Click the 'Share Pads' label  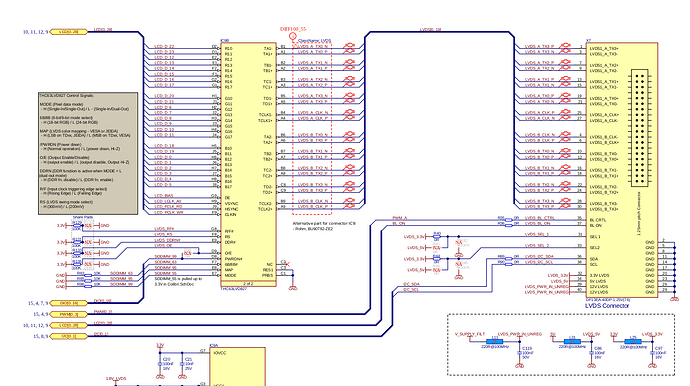coord(83,217)
